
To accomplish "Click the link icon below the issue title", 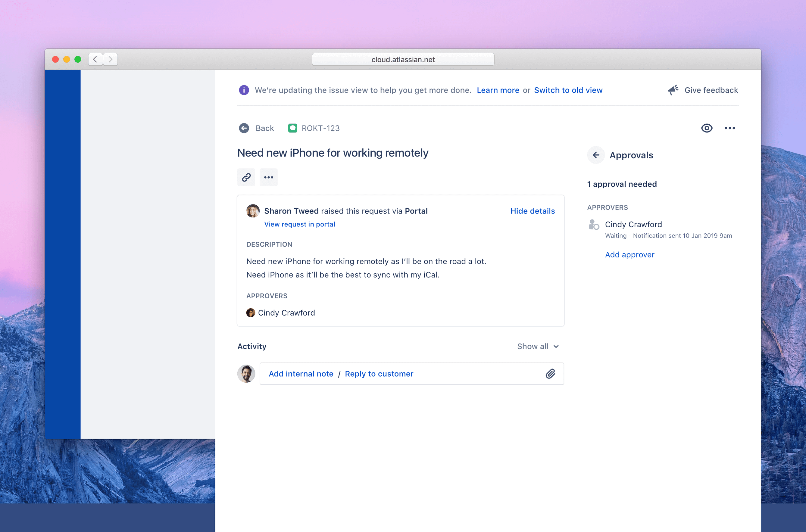I will (246, 177).
